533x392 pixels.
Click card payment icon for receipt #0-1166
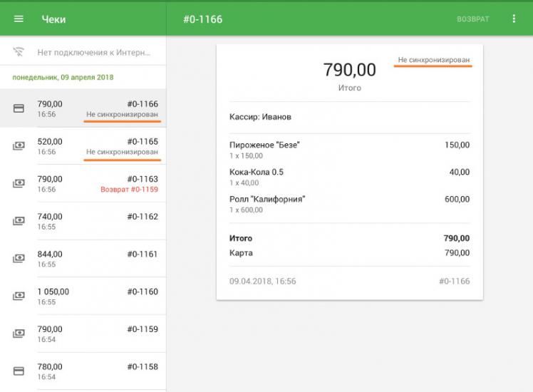(19, 108)
